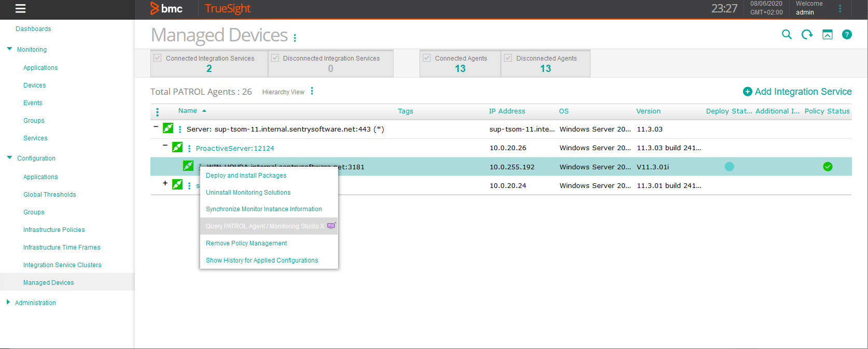Open Applications under Monitoring

[x=40, y=68]
